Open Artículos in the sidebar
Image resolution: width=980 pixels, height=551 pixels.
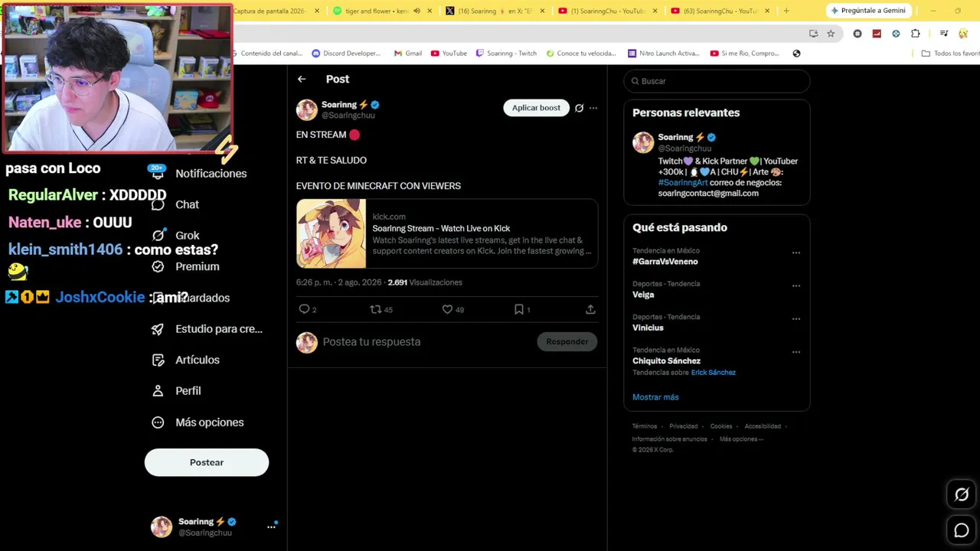[x=185, y=360]
